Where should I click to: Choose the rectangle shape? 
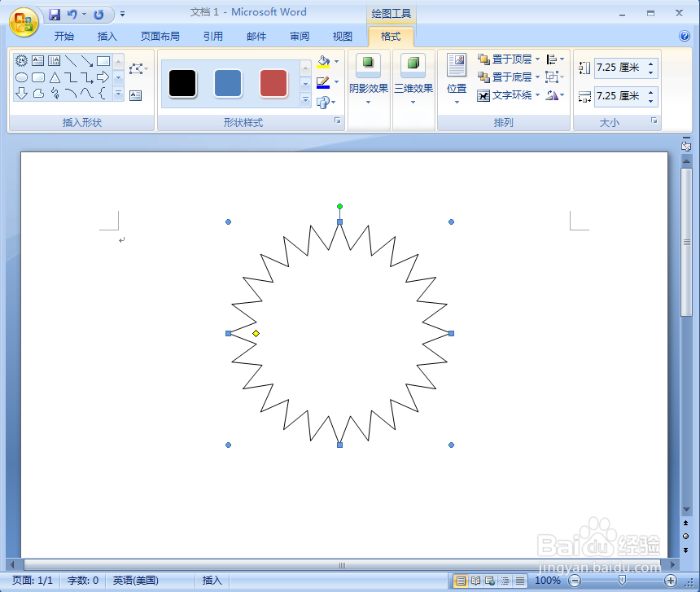pyautogui.click(x=103, y=60)
